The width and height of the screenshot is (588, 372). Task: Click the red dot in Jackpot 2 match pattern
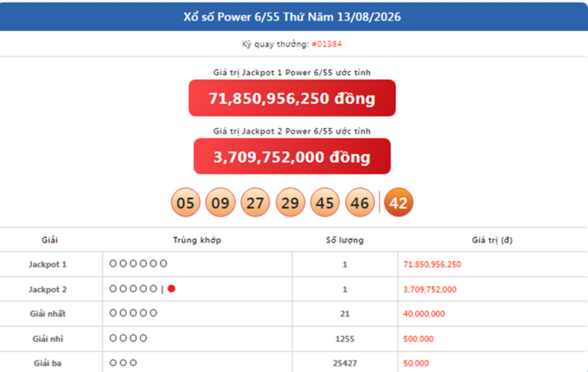(x=171, y=289)
